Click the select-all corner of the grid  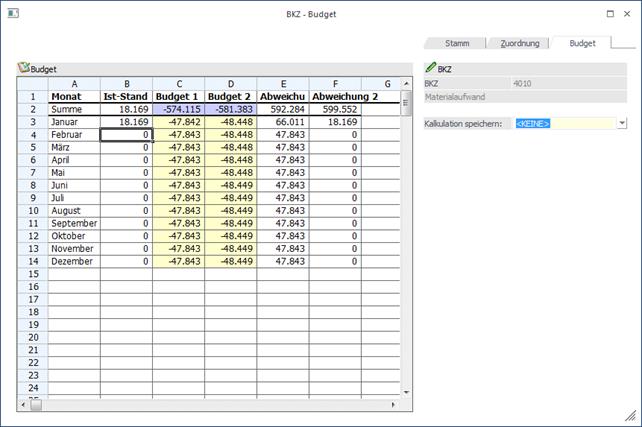(x=32, y=83)
